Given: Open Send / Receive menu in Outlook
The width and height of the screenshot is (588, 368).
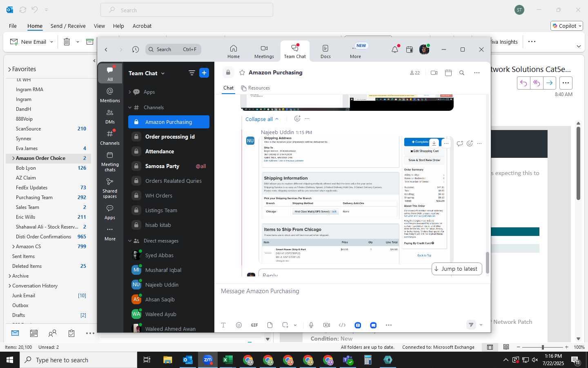Looking at the screenshot, I should [x=68, y=26].
